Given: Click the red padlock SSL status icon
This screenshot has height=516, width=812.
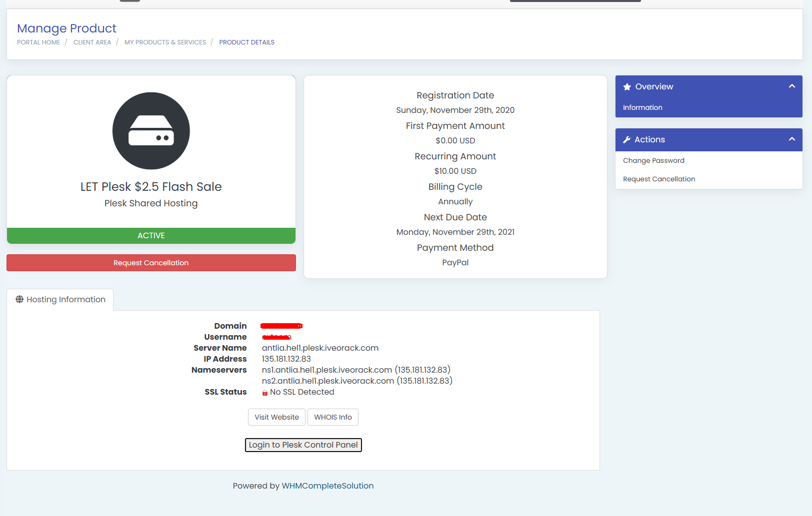Looking at the screenshot, I should (265, 393).
